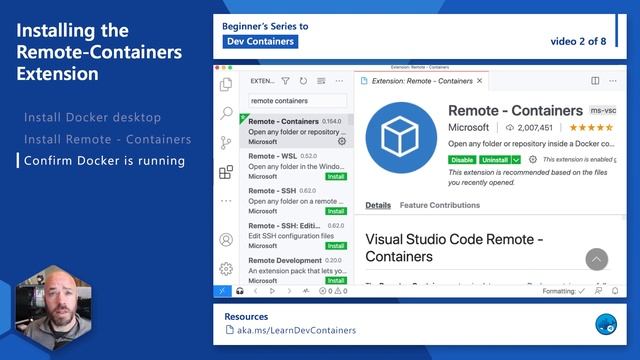This screenshot has width=640, height=360.
Task: Install the Remote - SSH extension
Action: tap(336, 211)
